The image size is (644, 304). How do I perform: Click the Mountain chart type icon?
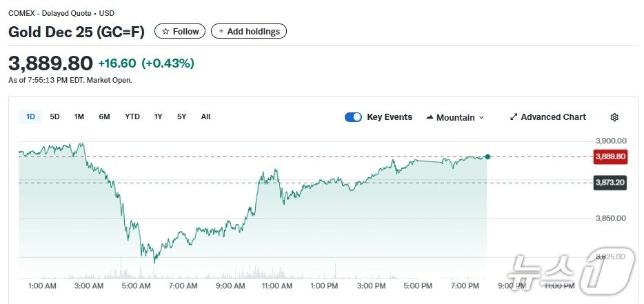[430, 117]
